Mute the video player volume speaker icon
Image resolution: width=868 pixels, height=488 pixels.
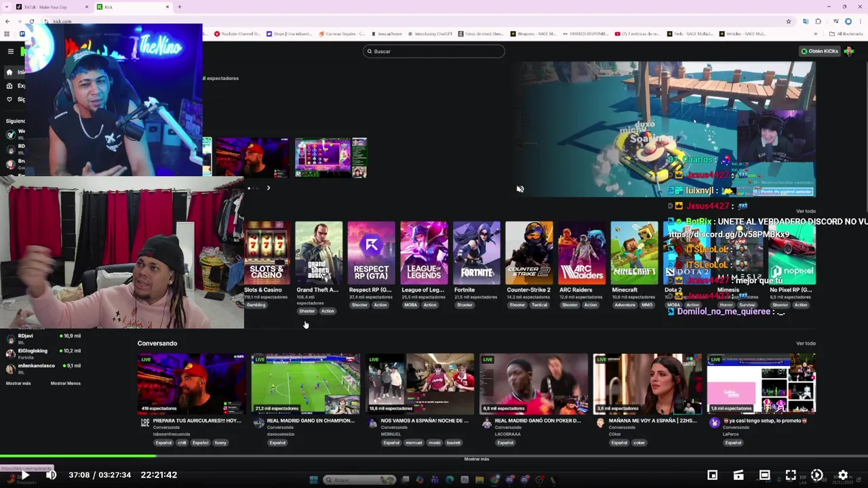point(51,475)
